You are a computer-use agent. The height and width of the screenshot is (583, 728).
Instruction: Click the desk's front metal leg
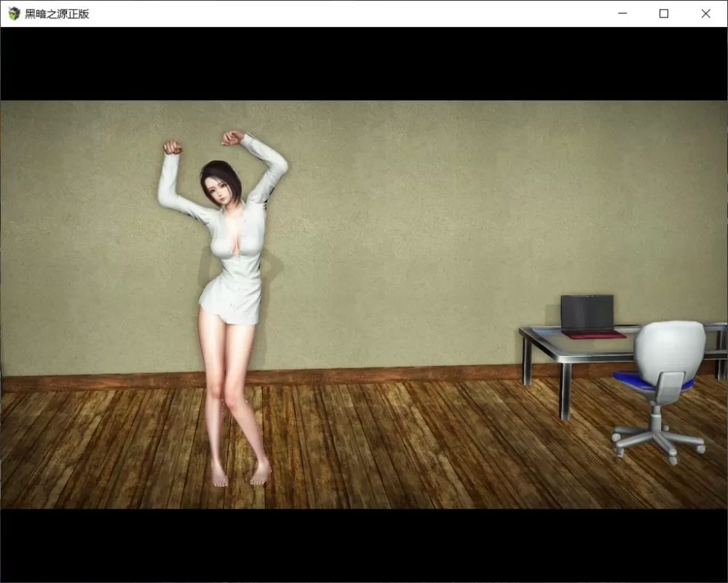point(565,391)
